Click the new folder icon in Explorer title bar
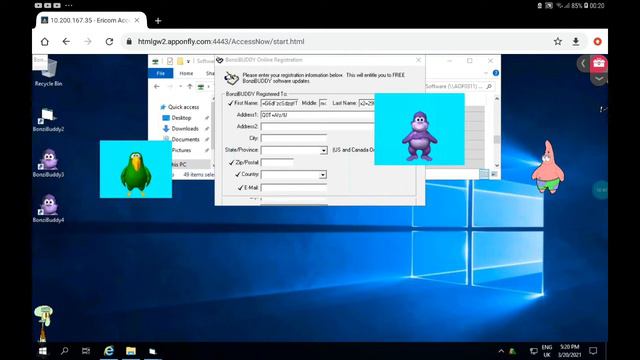 (x=180, y=61)
